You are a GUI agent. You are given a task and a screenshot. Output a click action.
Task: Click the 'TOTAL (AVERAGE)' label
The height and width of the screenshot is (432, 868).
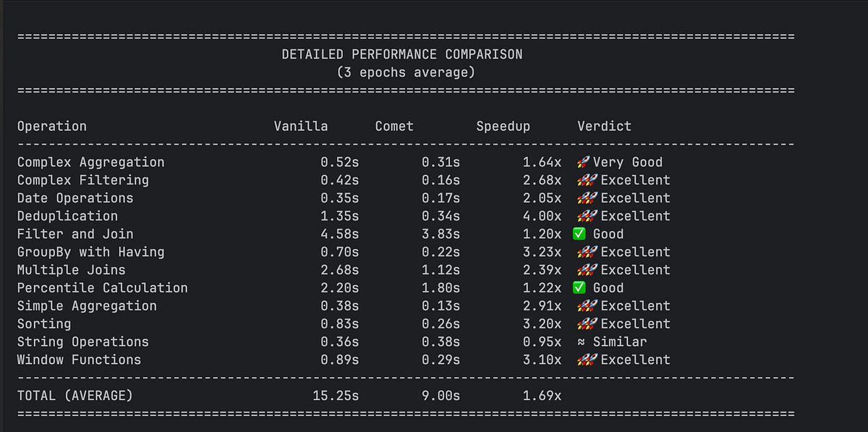(75, 396)
